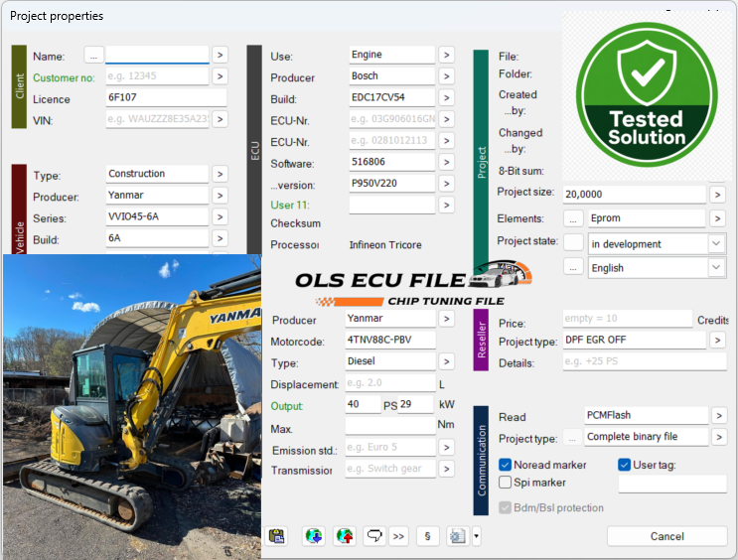Click the arrow next to Read PCMFlash
Screen dimensions: 738x560
[x=719, y=415]
